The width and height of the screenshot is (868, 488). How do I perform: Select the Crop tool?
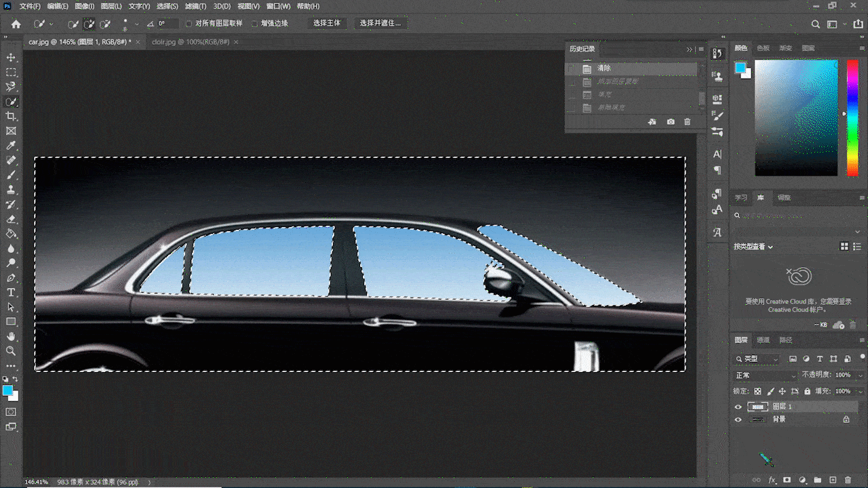11,117
